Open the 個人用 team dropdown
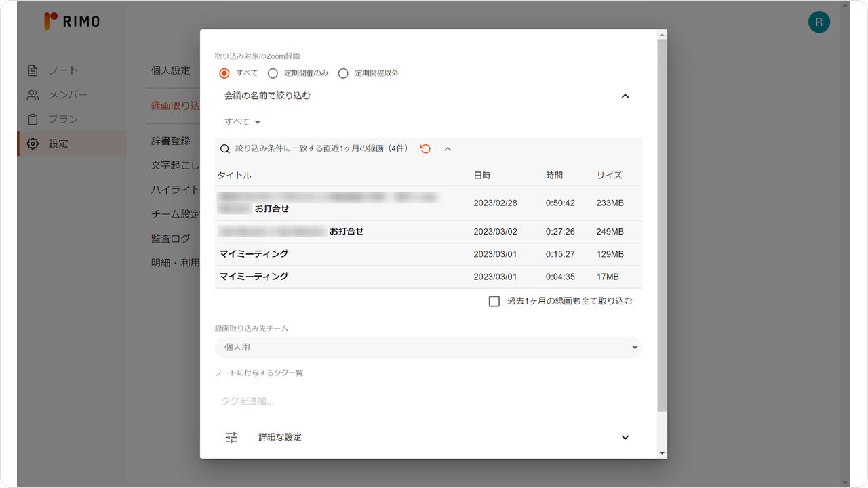Image resolution: width=868 pixels, height=488 pixels. [x=428, y=348]
